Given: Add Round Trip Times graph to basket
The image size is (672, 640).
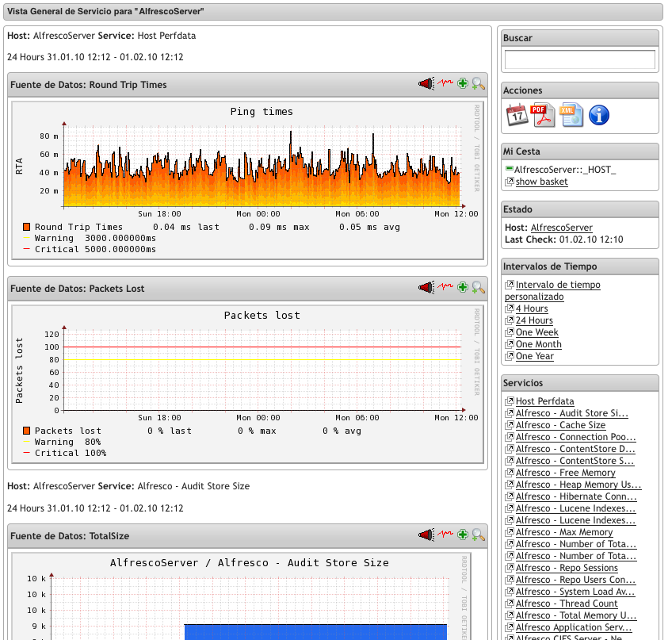Looking at the screenshot, I should click(x=463, y=83).
